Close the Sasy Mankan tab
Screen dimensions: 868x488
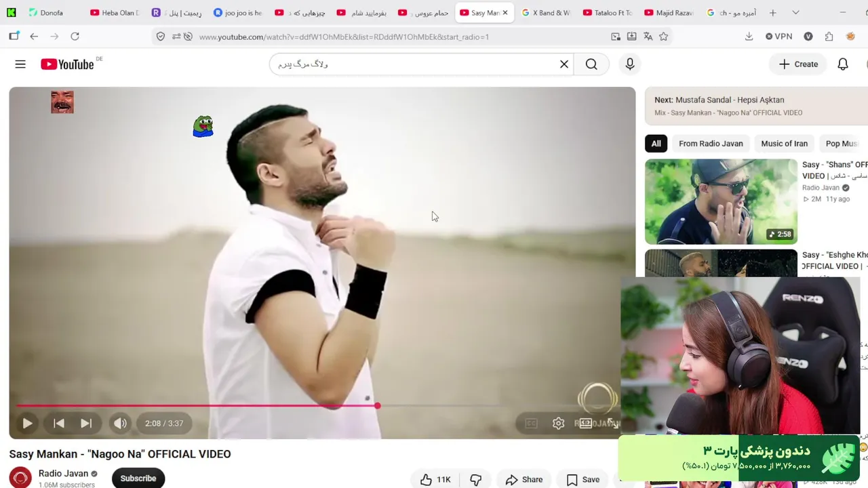point(505,13)
